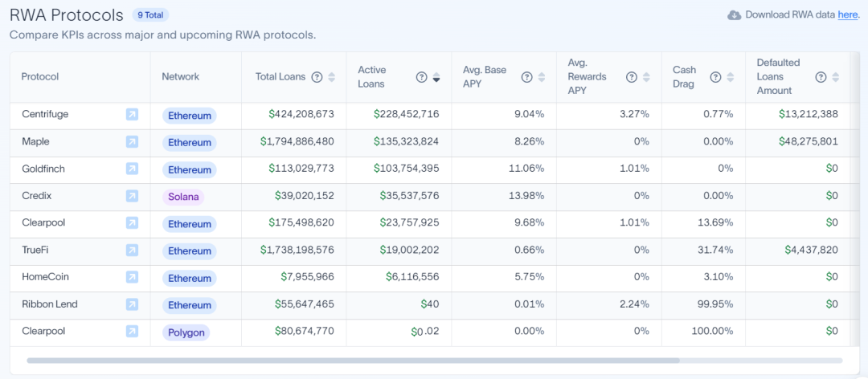Image resolution: width=868 pixels, height=379 pixels.
Task: Click Defaulted Loans value $4,437,820
Action: coord(812,250)
